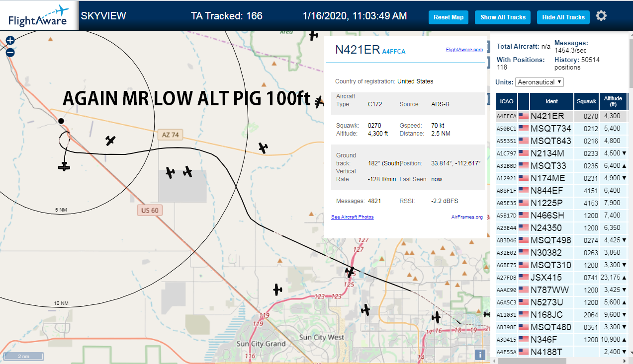Click ICAO code A4FFCA in table

click(x=506, y=116)
